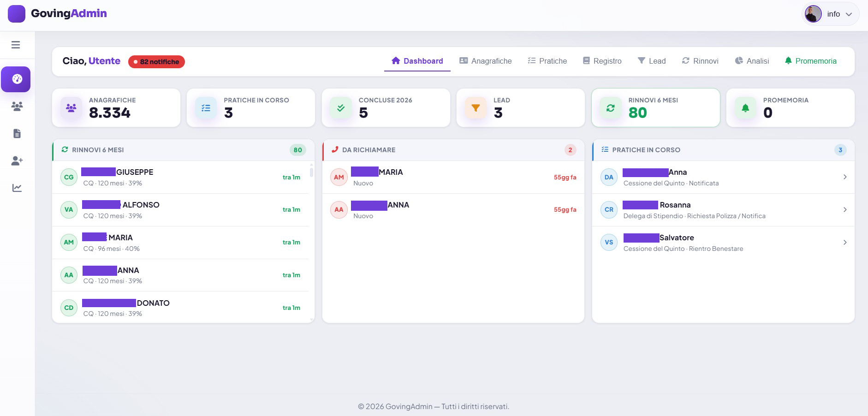Select DONATO renewal row
The height and width of the screenshot is (416, 868).
(x=180, y=307)
